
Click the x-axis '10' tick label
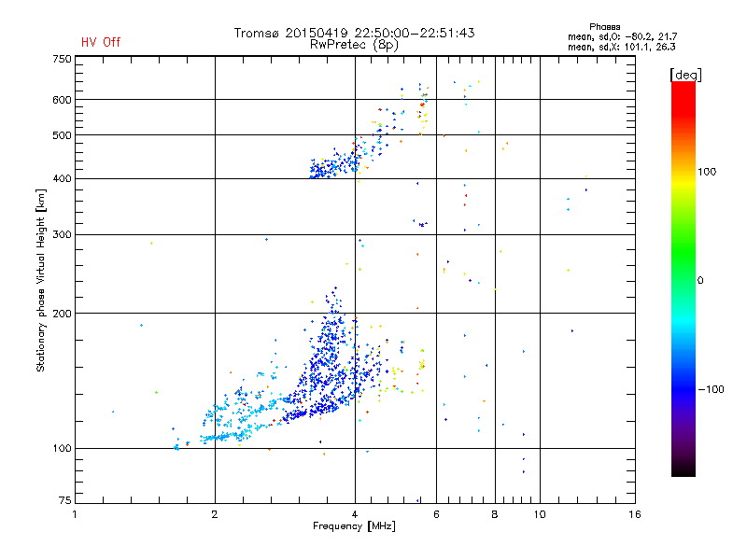[540, 514]
